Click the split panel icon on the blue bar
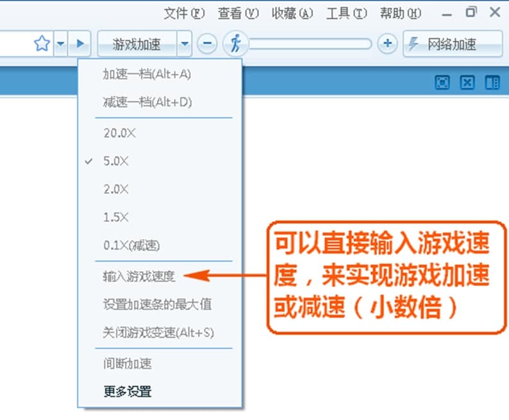The height and width of the screenshot is (420, 509). (x=492, y=82)
